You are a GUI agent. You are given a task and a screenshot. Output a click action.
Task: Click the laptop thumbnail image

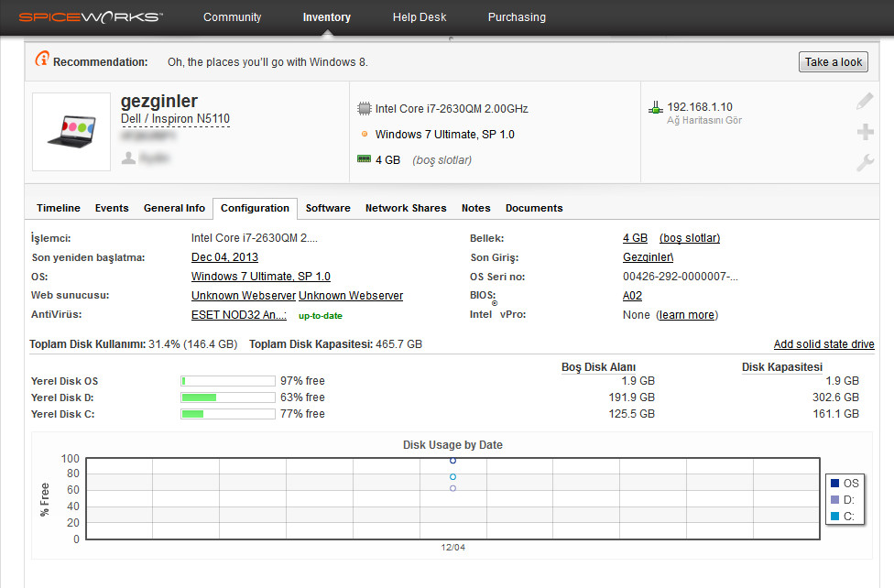[x=71, y=131]
